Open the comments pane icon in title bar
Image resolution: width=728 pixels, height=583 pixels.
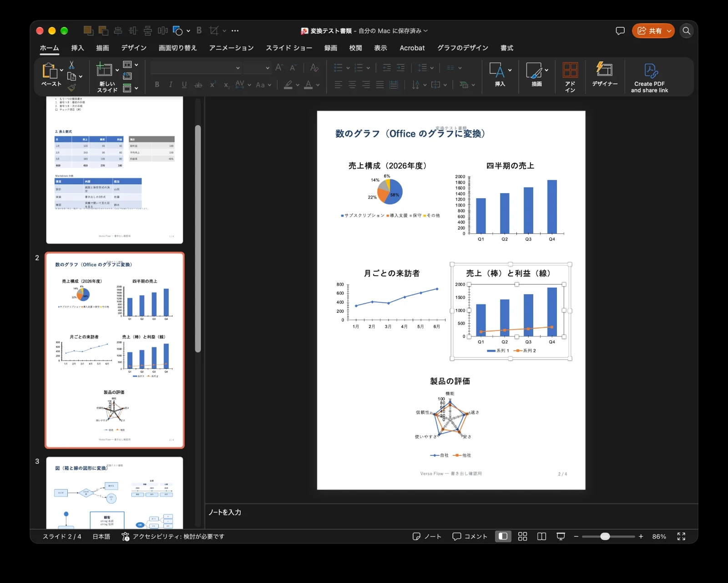pyautogui.click(x=620, y=31)
